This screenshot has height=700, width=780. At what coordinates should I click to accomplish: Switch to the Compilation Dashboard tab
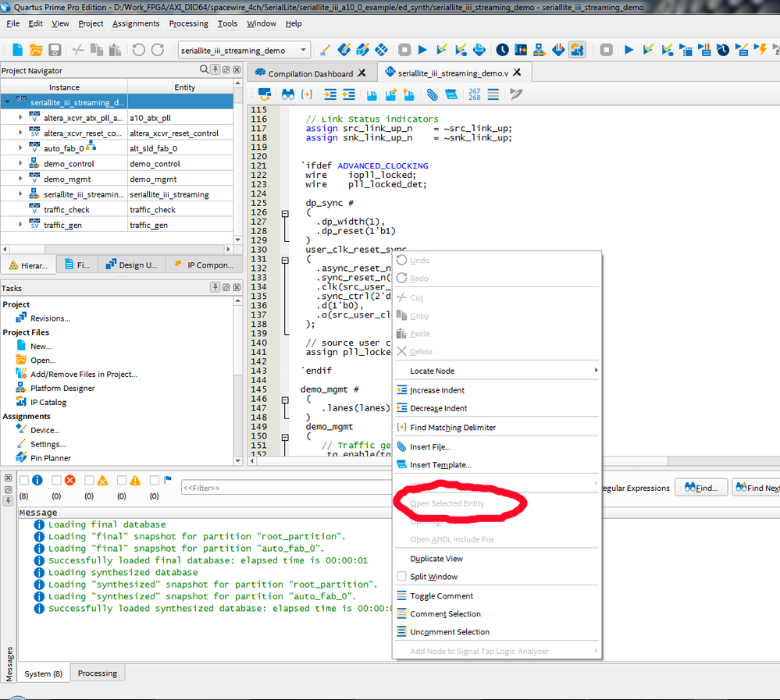[310, 73]
